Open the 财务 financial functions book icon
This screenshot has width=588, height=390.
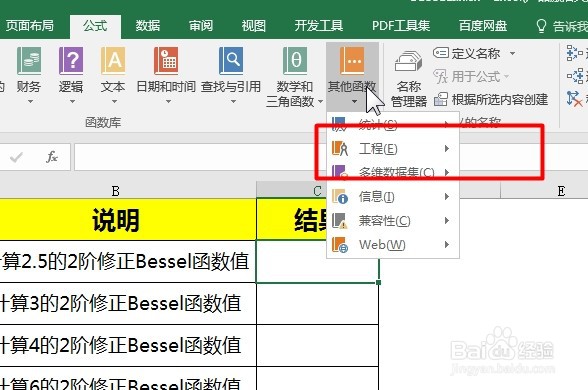(x=29, y=61)
